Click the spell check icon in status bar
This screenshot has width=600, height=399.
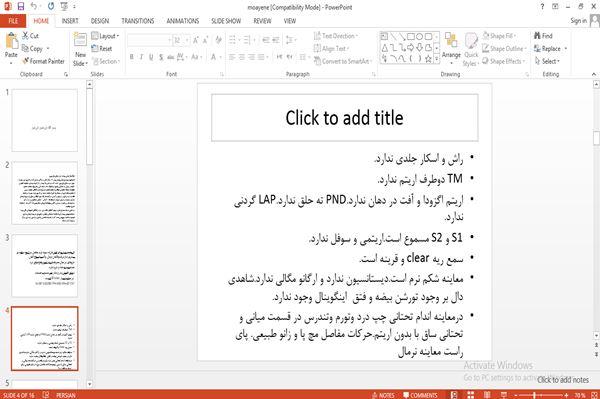[46, 395]
